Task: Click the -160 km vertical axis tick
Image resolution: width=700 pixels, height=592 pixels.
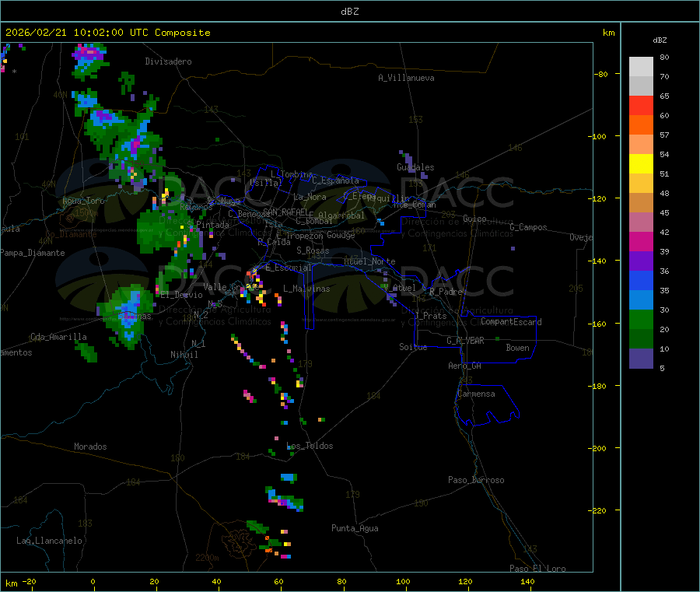Action: pos(599,324)
